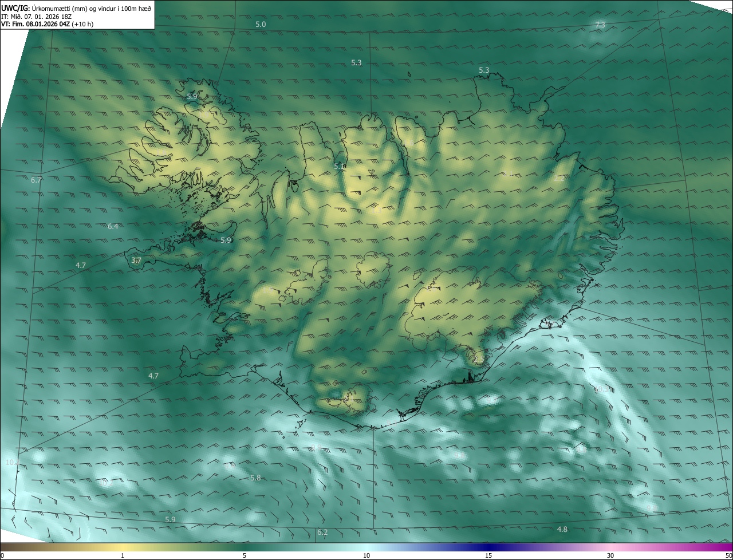
Task: Click the 1 tick on the color scale
Action: click(123, 555)
